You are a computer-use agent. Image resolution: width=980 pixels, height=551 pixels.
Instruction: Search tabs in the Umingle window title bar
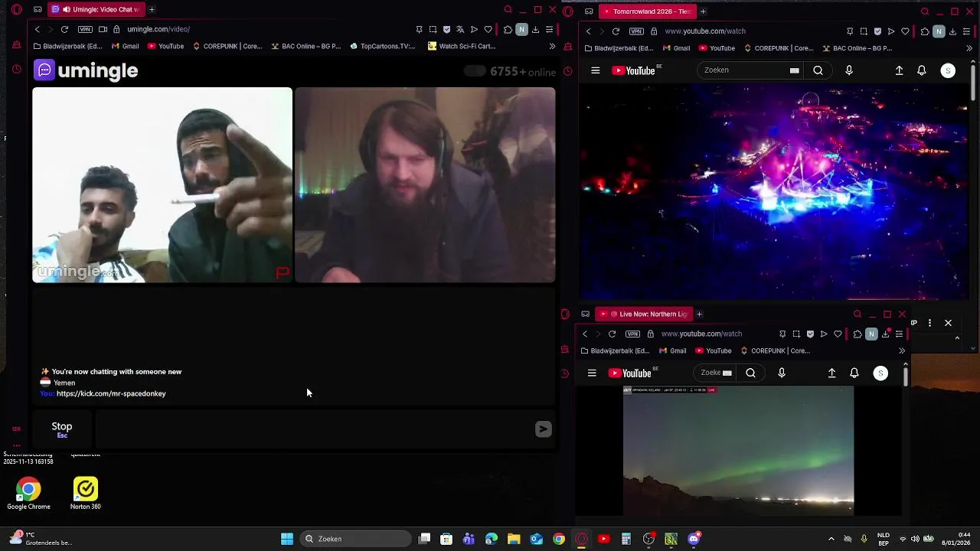[x=508, y=10]
